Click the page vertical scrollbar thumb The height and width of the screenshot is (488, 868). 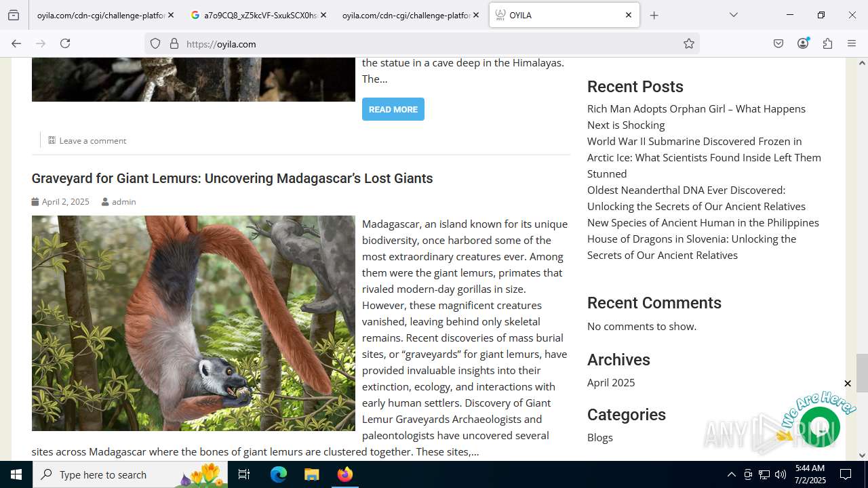(862, 373)
